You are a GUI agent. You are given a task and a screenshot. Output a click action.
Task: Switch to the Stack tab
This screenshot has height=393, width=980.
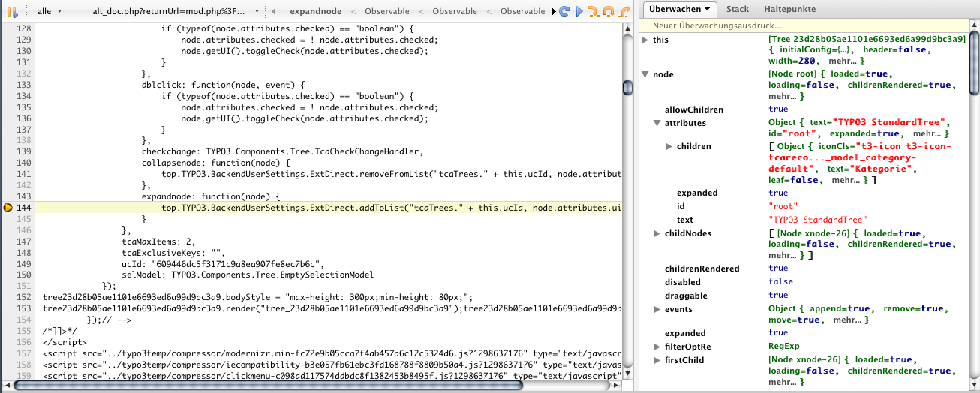738,10
